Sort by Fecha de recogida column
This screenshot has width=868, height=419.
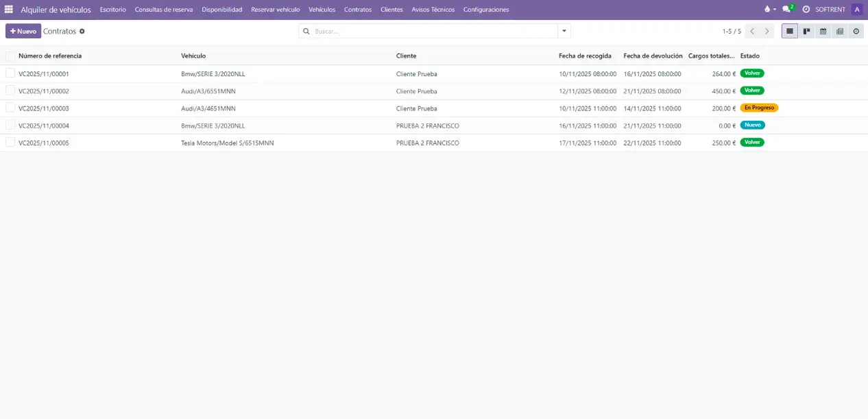click(x=585, y=56)
